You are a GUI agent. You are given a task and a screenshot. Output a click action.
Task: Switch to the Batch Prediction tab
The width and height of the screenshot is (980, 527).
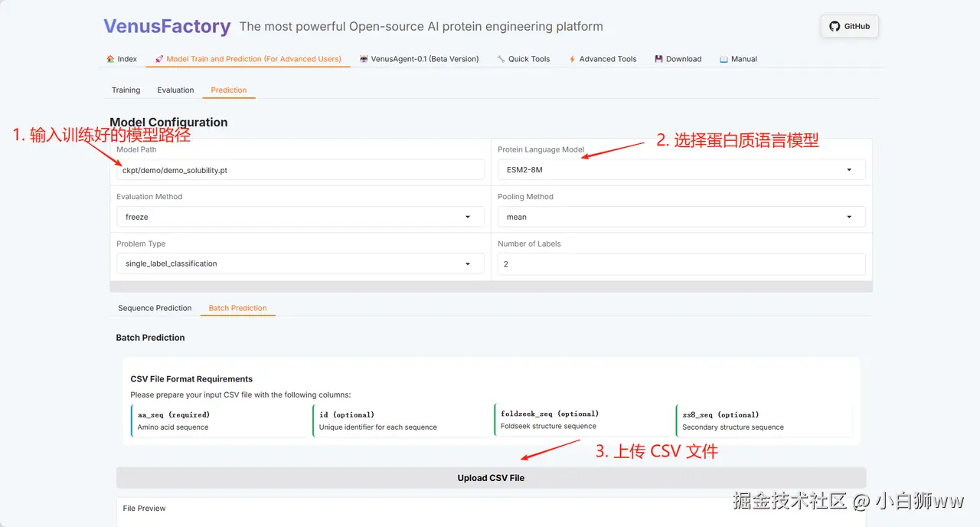coord(237,308)
